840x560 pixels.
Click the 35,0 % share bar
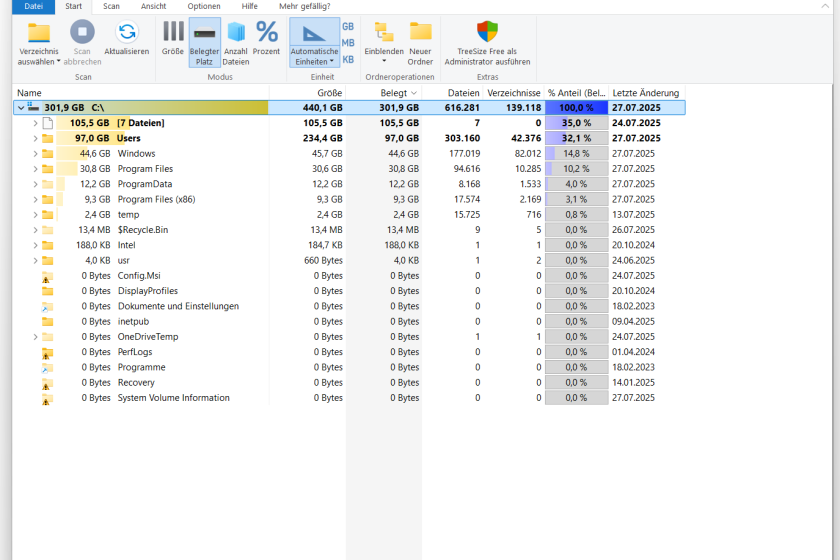(576, 123)
